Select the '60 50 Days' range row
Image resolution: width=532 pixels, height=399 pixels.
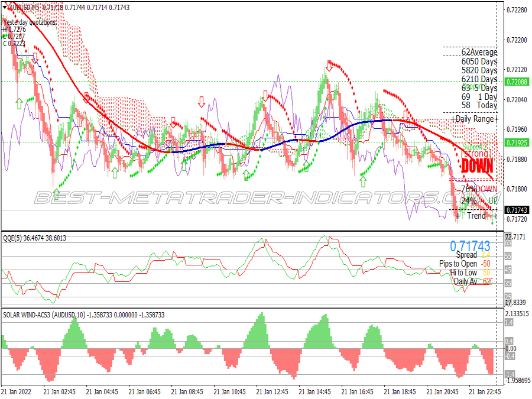[x=479, y=61]
